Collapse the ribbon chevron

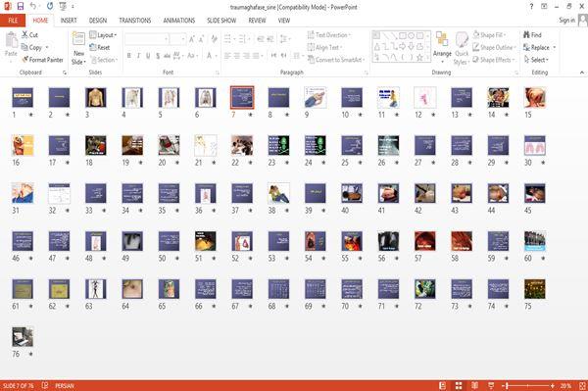(x=581, y=73)
